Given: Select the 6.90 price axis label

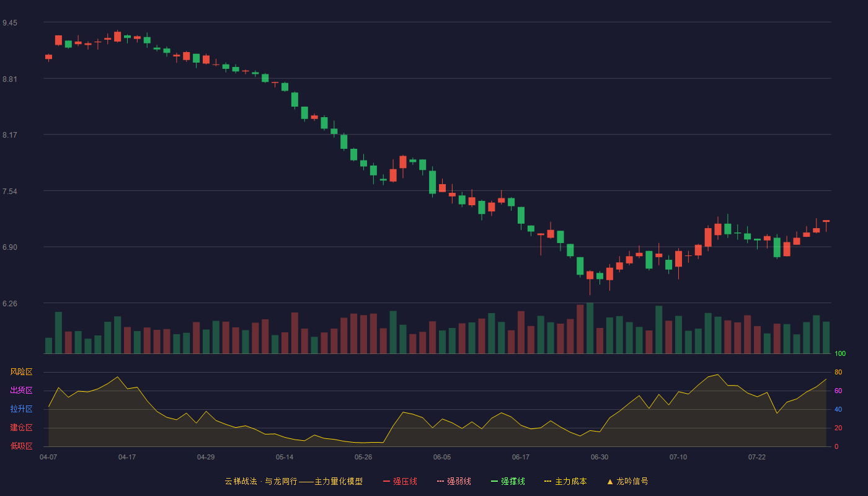Looking at the screenshot, I should [10, 247].
